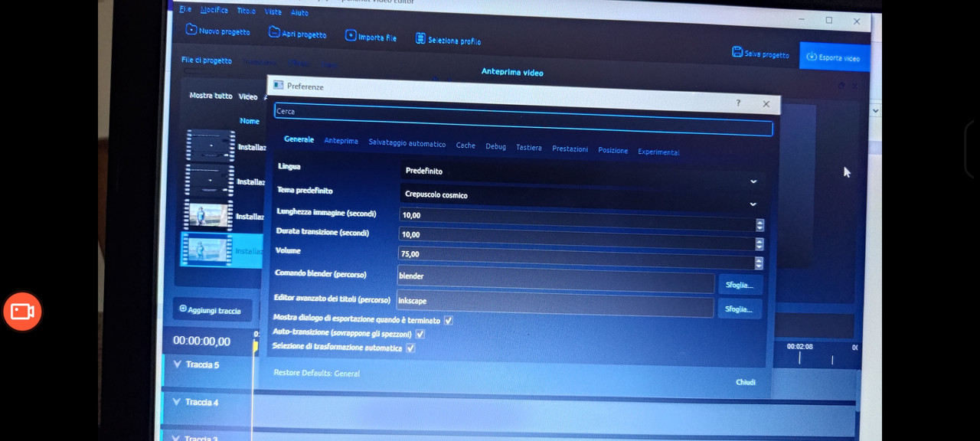Select the third project file thumbnail
Screen dimensions: 980x441
[209, 215]
